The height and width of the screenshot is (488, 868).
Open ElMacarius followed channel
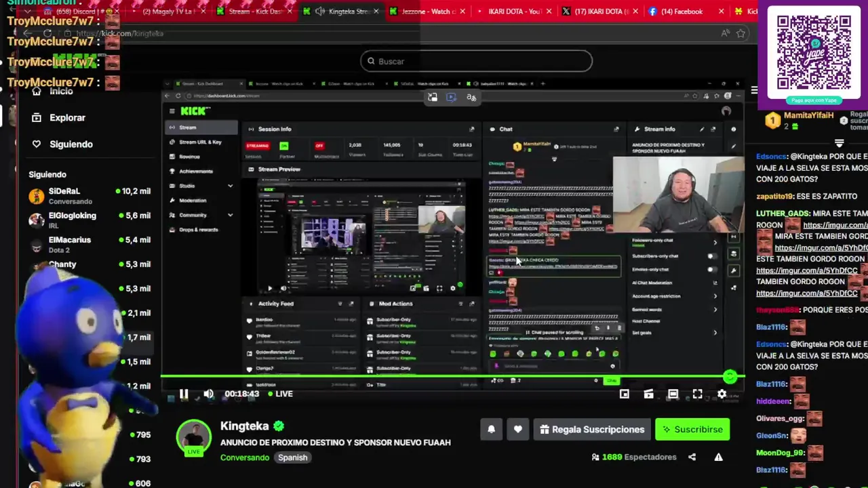[x=90, y=245]
